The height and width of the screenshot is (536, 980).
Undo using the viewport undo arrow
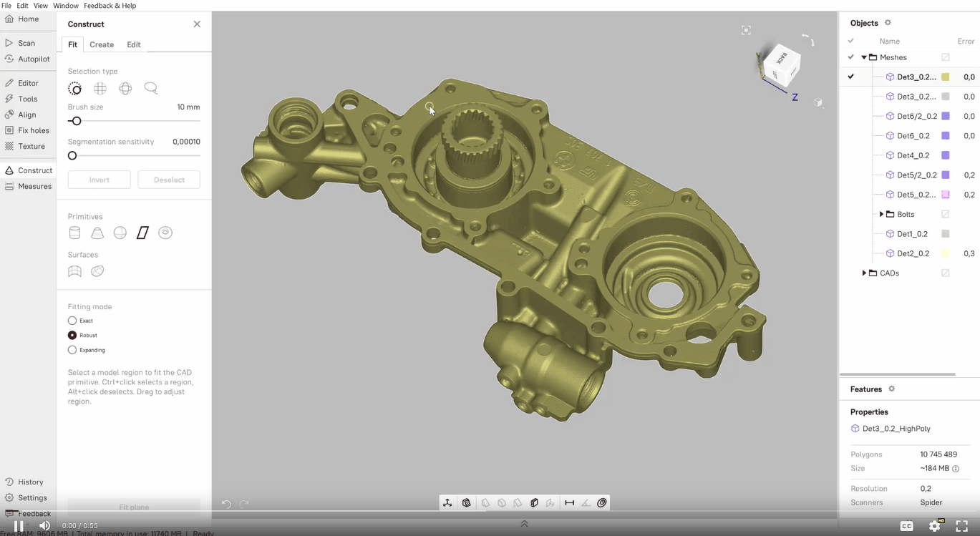coord(226,504)
